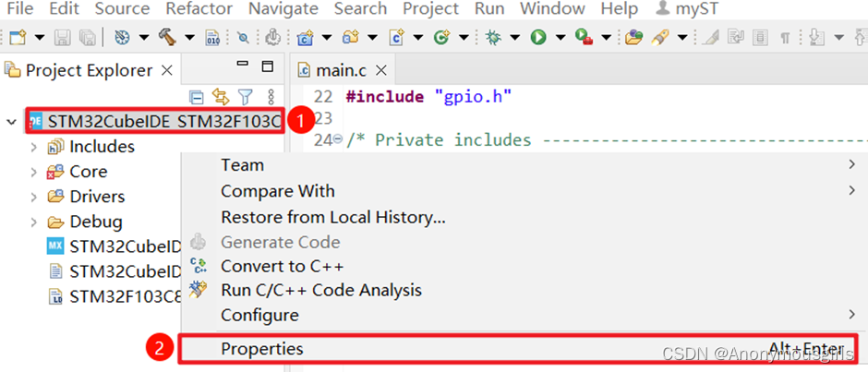Click the Build hammer icon
Viewport: 868px width, 372px height.
(167, 37)
